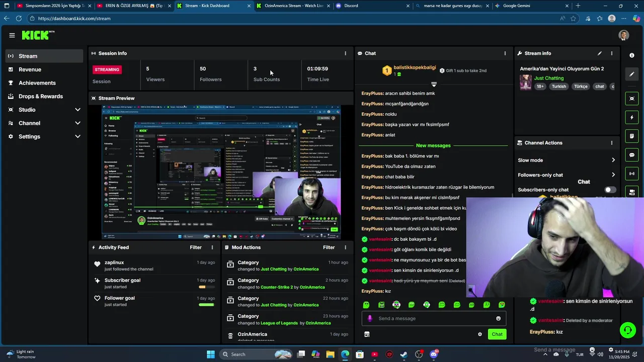Viewport: 644px width, 362px height.
Task: Open Slow mode options chevron
Action: (x=613, y=160)
